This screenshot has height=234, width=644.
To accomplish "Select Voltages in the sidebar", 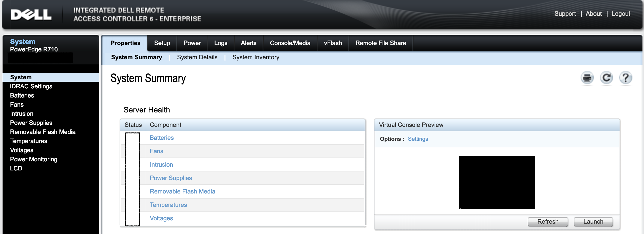I will (x=22, y=150).
